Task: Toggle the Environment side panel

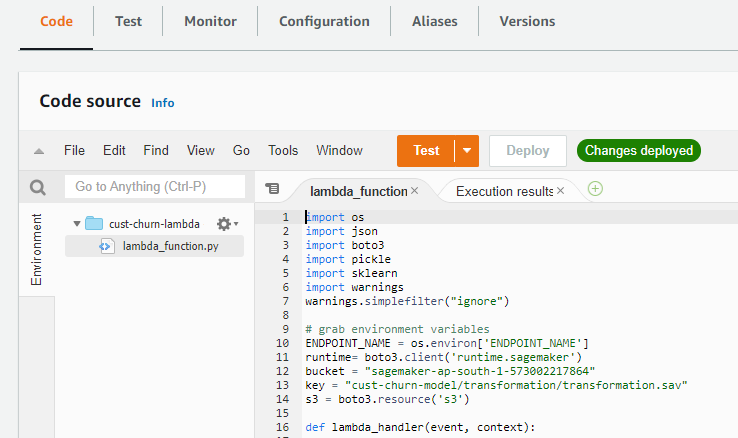Action: coord(37,250)
